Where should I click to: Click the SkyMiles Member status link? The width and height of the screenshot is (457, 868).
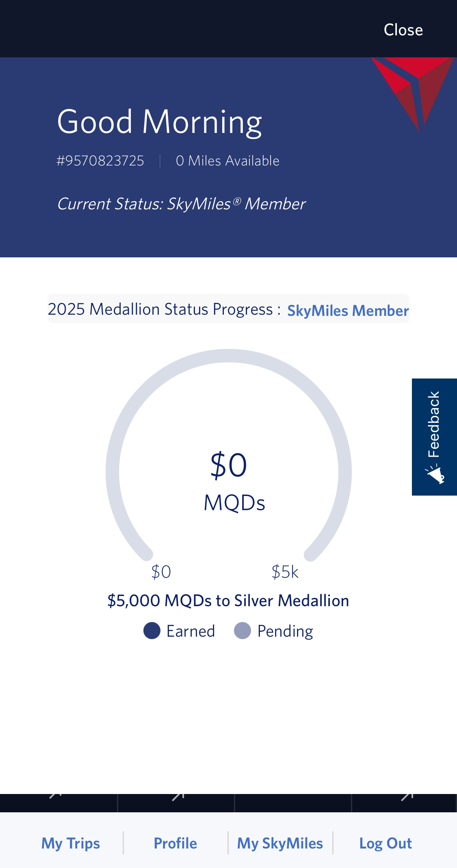pos(348,311)
